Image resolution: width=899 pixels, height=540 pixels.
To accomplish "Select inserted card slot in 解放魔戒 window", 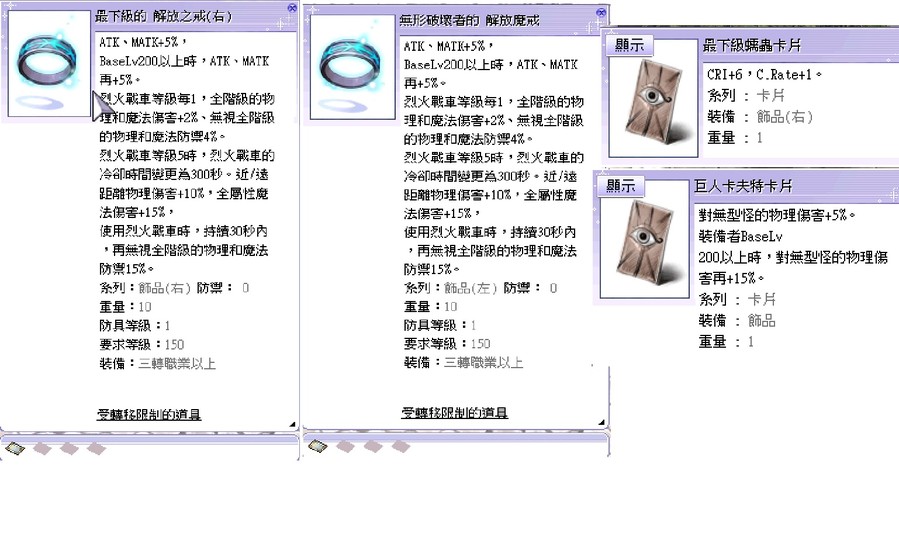I will coord(317,446).
